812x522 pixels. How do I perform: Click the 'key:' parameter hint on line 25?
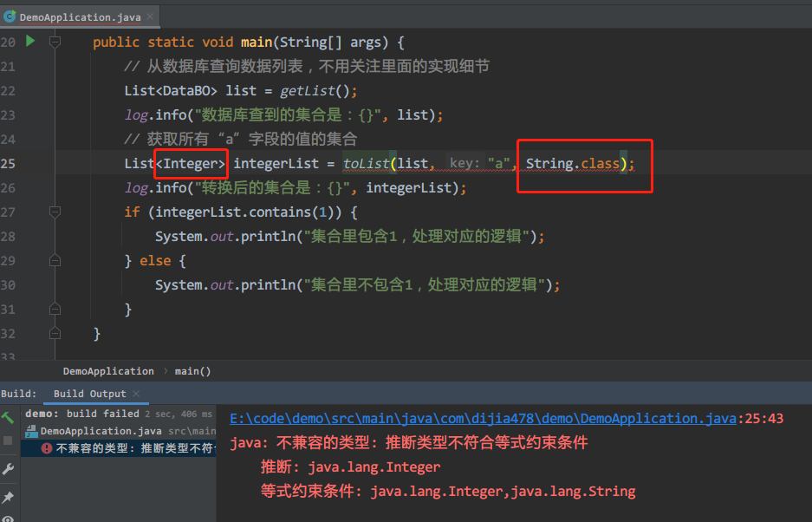464,163
